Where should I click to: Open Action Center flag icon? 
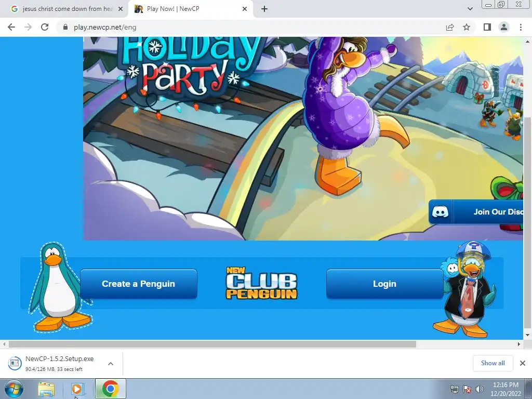pos(467,389)
